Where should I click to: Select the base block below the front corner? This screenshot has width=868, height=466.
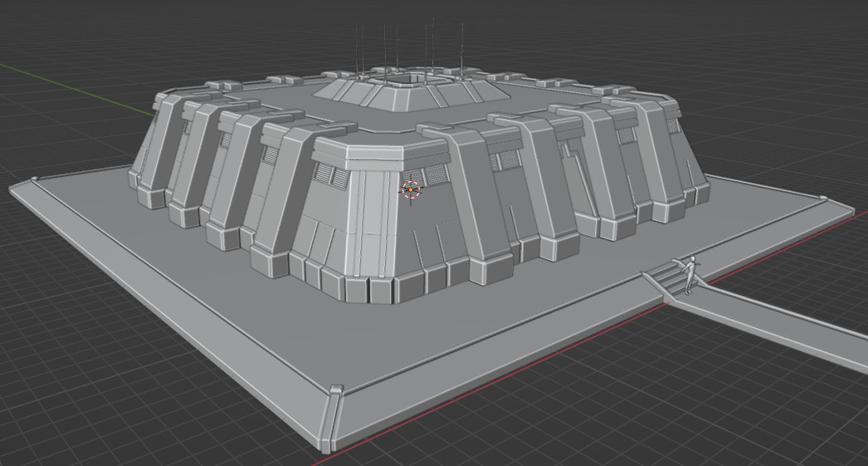click(369, 290)
